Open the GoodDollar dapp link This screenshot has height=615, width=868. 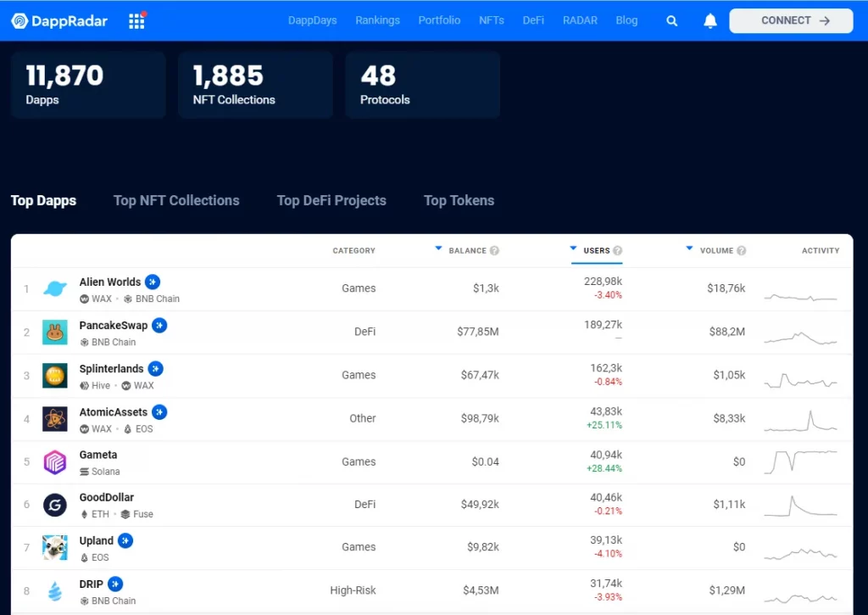point(106,498)
